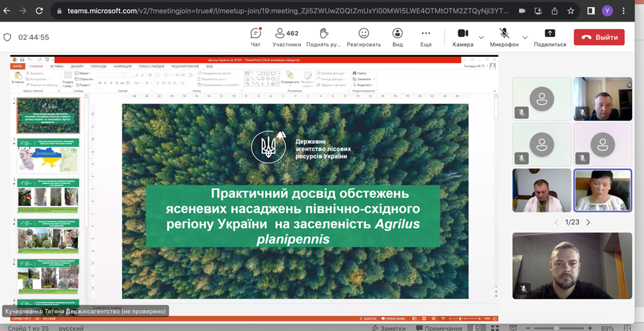
Task: Bookmark this page with the star
Action: pos(571,11)
